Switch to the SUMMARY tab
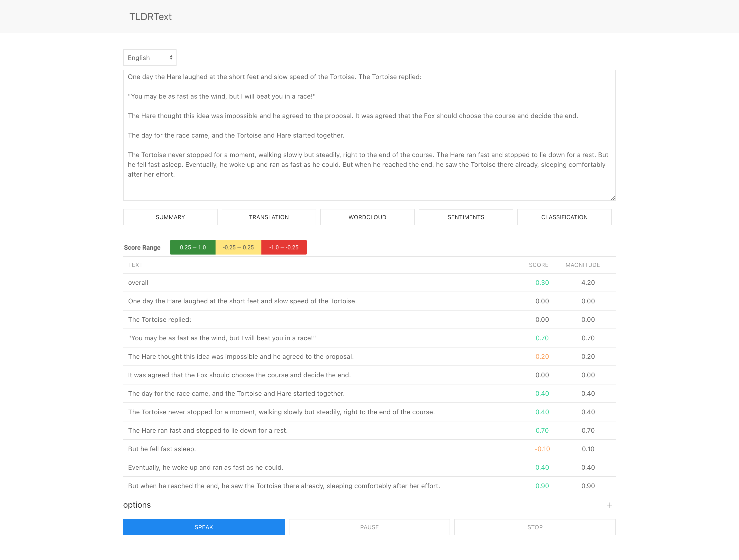 pos(170,217)
